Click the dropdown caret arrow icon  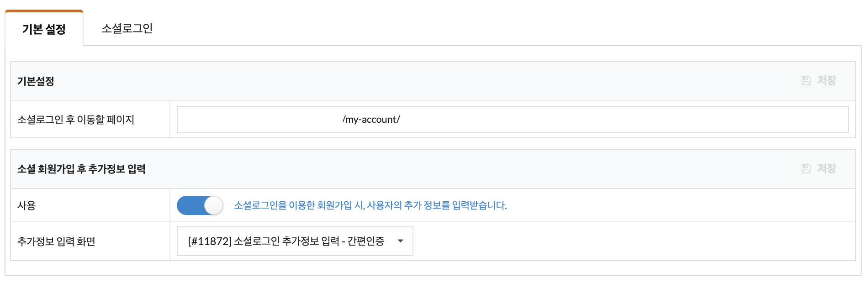401,241
